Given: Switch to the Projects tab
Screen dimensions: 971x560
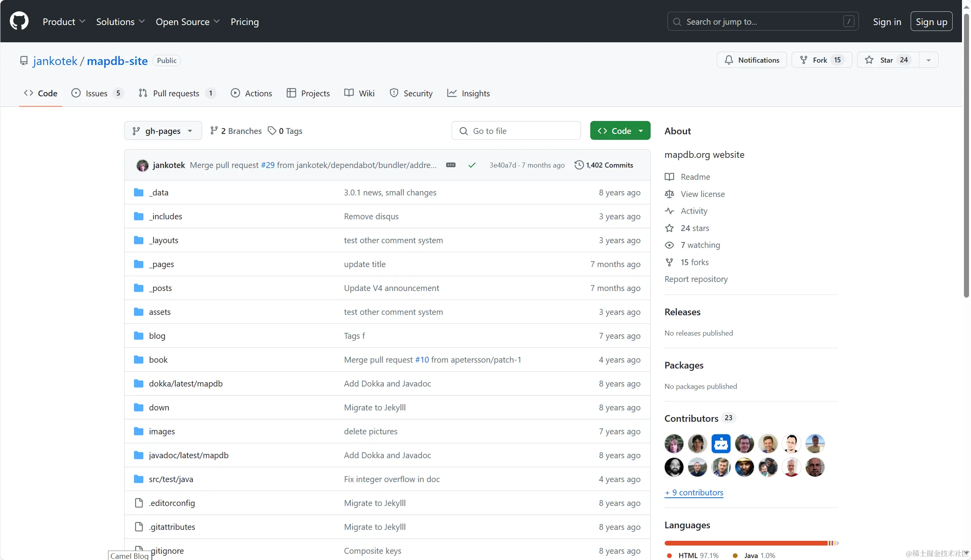Looking at the screenshot, I should point(308,93).
